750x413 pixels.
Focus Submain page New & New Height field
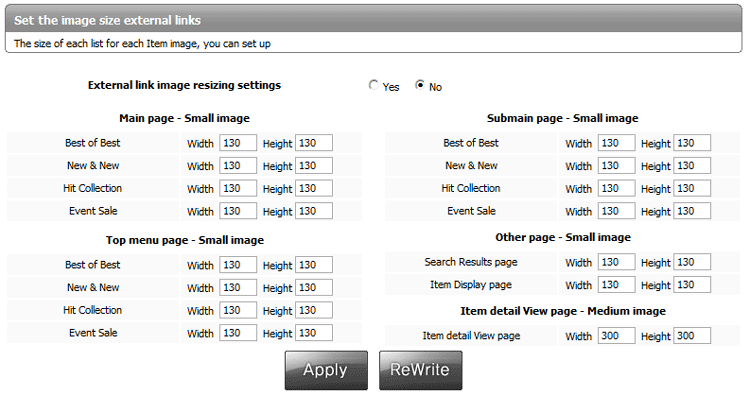click(x=692, y=166)
